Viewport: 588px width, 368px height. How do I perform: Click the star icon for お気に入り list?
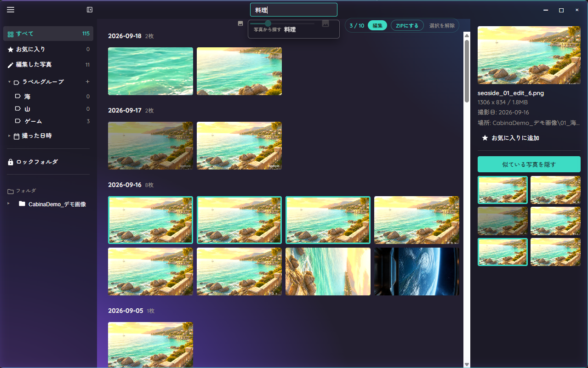(x=11, y=49)
